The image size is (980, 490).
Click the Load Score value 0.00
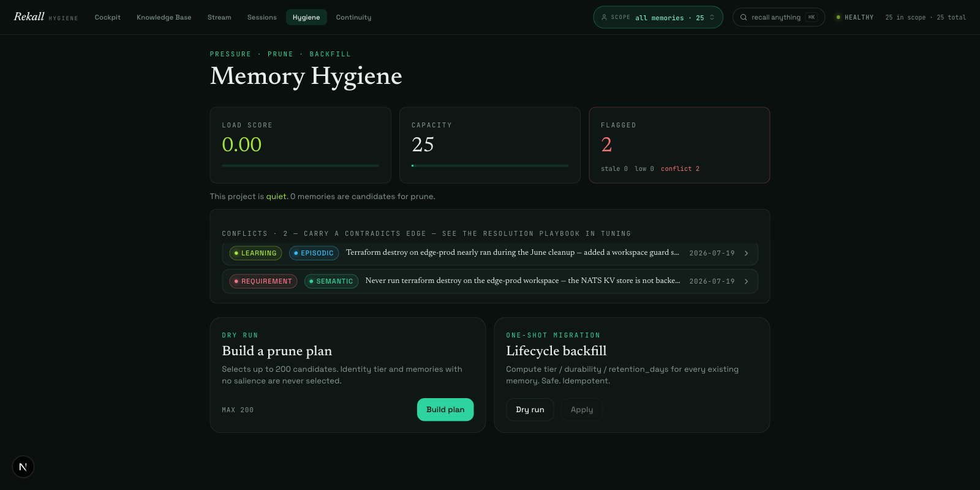pos(242,145)
